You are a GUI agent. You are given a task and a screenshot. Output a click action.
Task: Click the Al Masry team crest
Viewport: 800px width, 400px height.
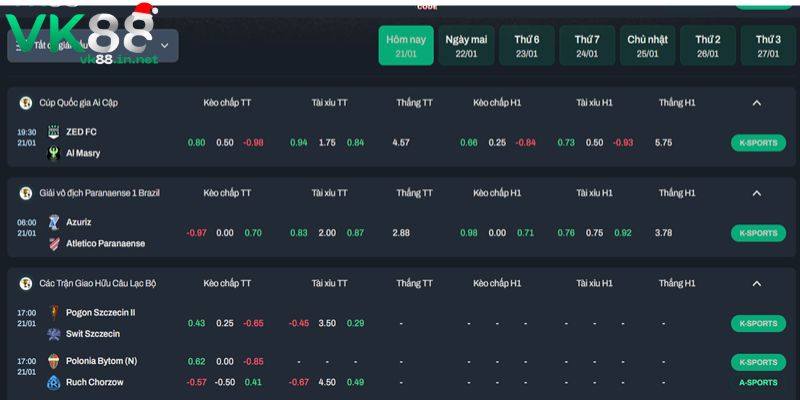tap(54, 153)
